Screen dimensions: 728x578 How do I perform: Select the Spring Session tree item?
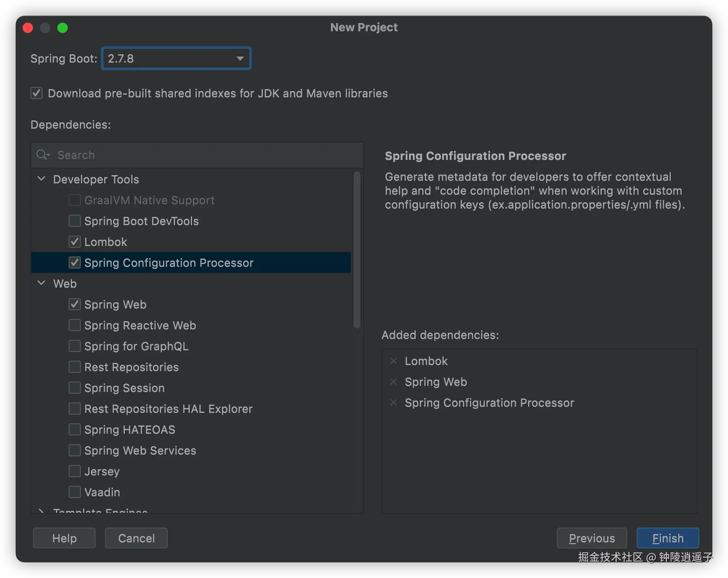click(x=124, y=388)
